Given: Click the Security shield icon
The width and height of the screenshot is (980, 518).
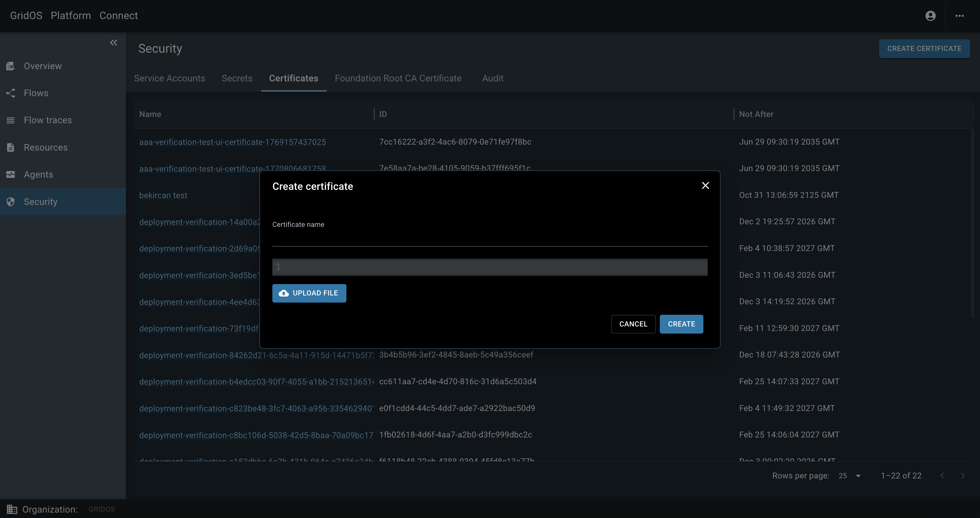Looking at the screenshot, I should [11, 202].
